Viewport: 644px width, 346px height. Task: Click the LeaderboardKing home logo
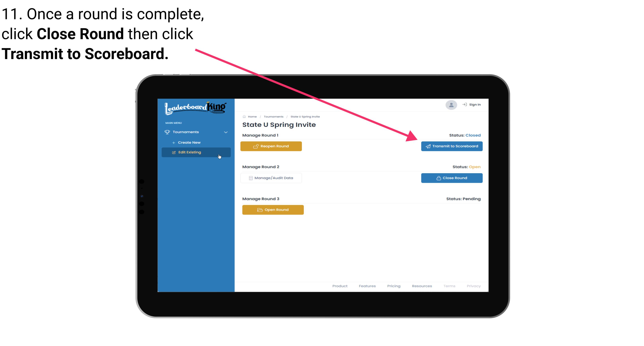[x=195, y=107]
